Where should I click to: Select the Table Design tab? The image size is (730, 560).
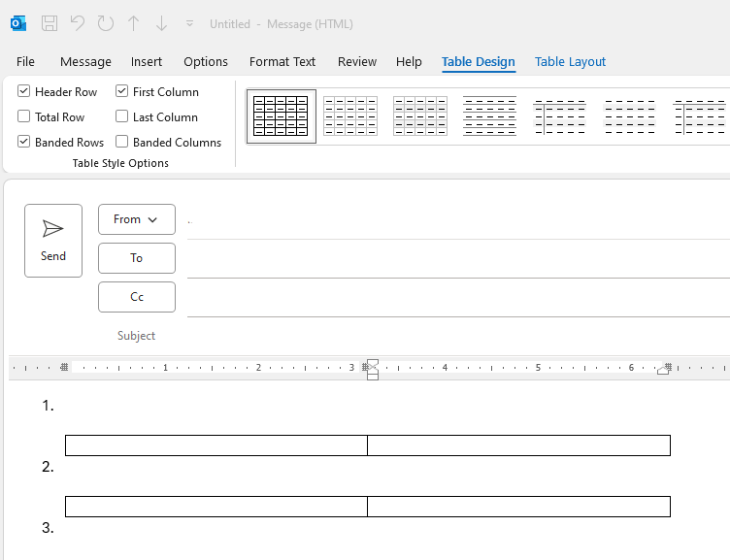[x=479, y=62]
